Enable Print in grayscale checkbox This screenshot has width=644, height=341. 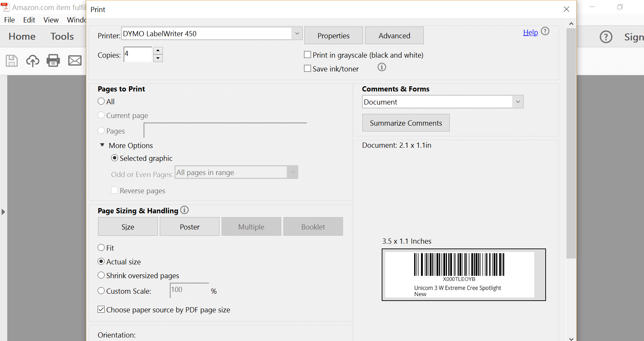click(307, 55)
